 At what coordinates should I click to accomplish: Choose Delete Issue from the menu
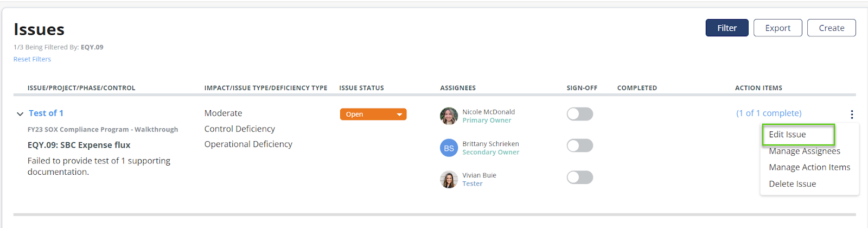[792, 184]
